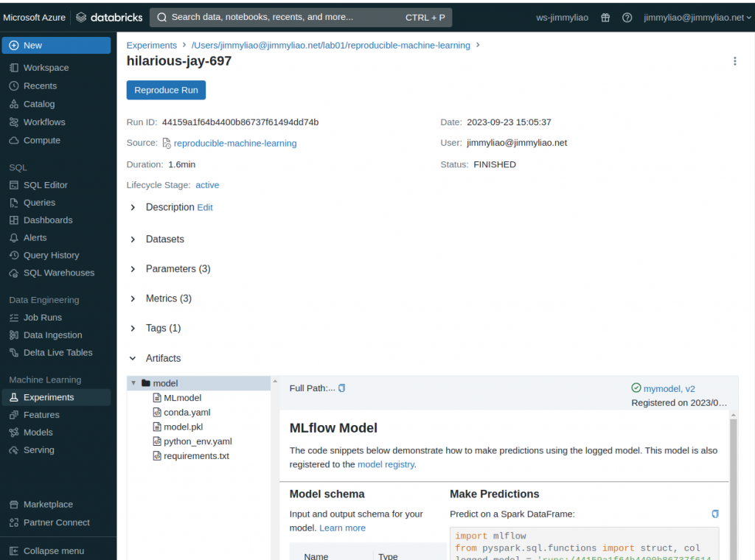Collapse the sidebar menu
Screen dimensions: 755x560
coord(53,551)
